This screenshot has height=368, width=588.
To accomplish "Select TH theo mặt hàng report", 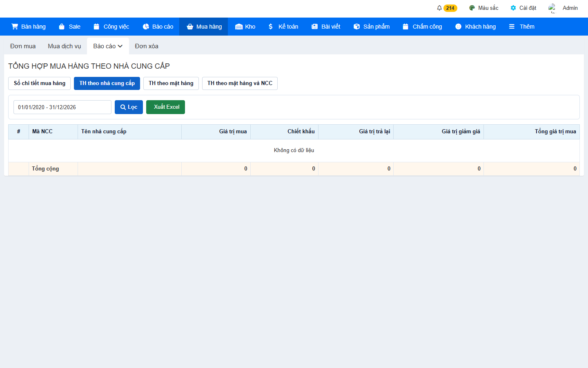I will pos(171,83).
